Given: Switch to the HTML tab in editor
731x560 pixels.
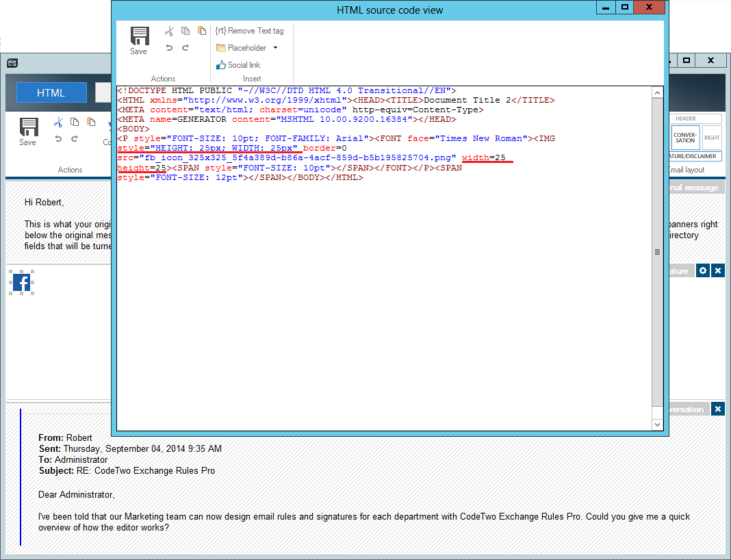Looking at the screenshot, I should point(51,93).
